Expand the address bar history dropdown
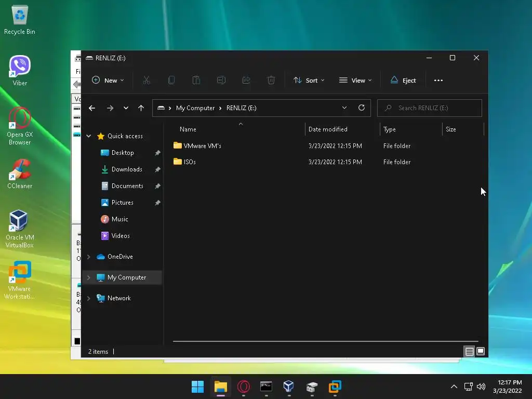The image size is (532, 399). [x=344, y=108]
